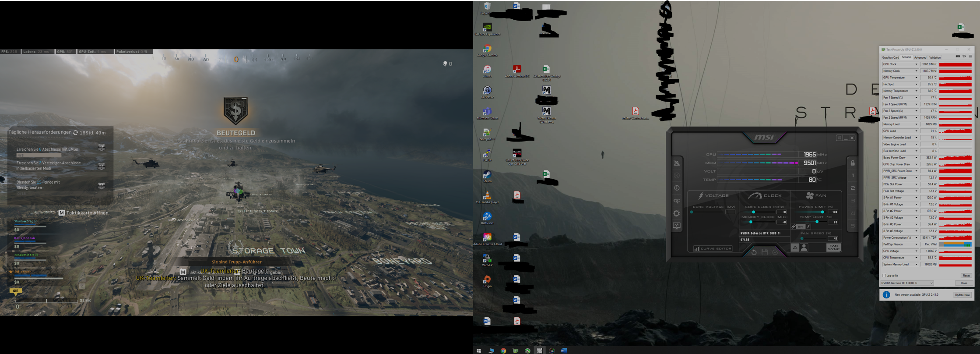Open Adobe Creative Cloud desktop icon
Viewport: 980px width, 354px height.
pos(487,239)
